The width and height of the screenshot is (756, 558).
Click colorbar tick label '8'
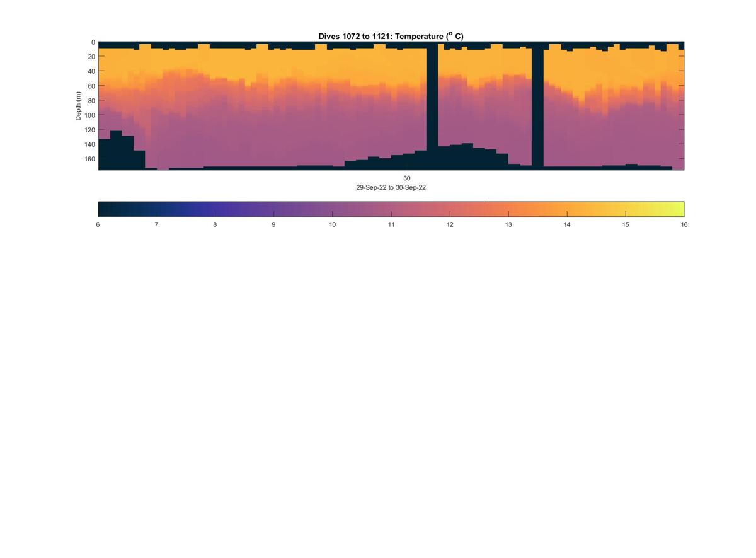pyautogui.click(x=215, y=224)
